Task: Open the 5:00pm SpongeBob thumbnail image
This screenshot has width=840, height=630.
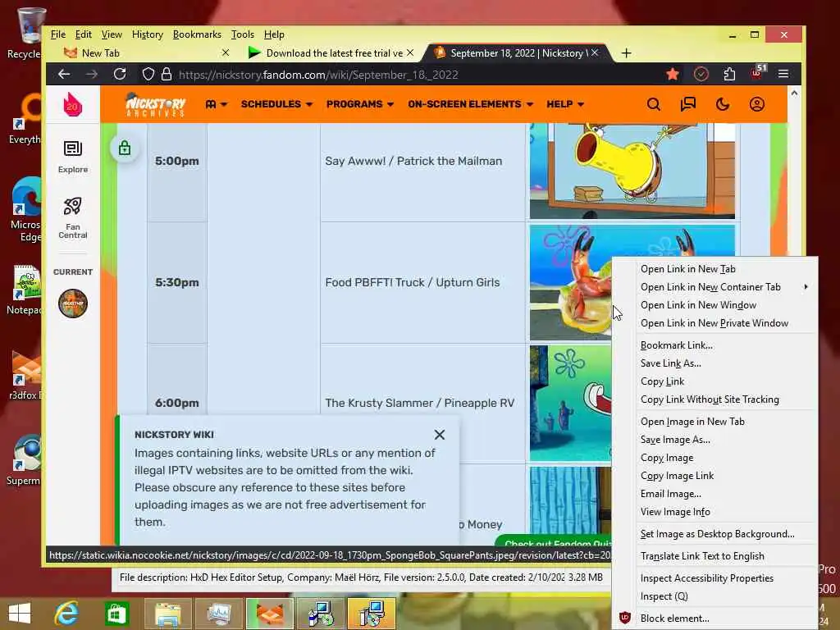Action: 632,171
